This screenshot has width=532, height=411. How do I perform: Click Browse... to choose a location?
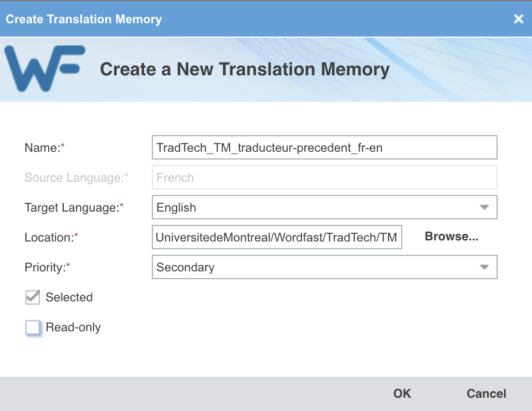coord(452,237)
